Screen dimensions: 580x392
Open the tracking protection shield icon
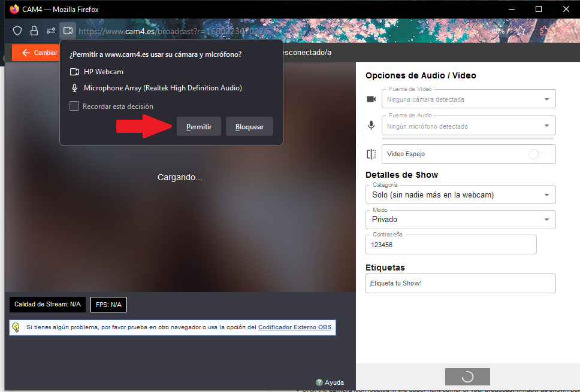17,31
